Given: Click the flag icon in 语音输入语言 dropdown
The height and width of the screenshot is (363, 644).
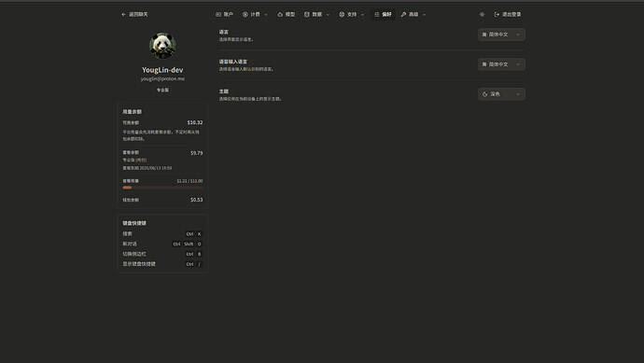Looking at the screenshot, I should pos(484,64).
